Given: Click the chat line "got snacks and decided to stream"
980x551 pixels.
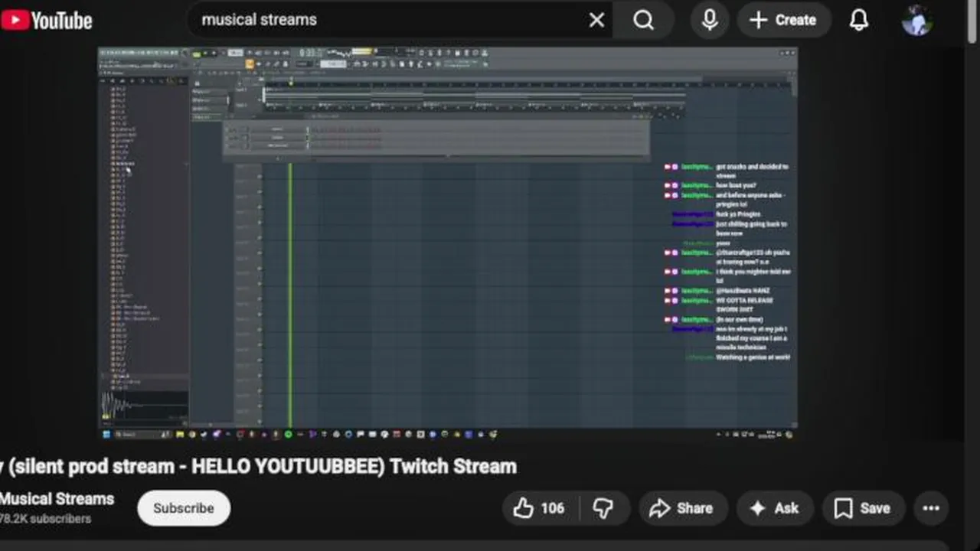Looking at the screenshot, I should 752,171.
